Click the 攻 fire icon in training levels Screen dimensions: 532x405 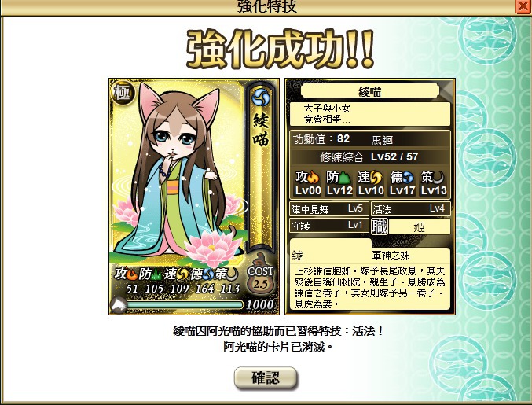[x=314, y=177]
